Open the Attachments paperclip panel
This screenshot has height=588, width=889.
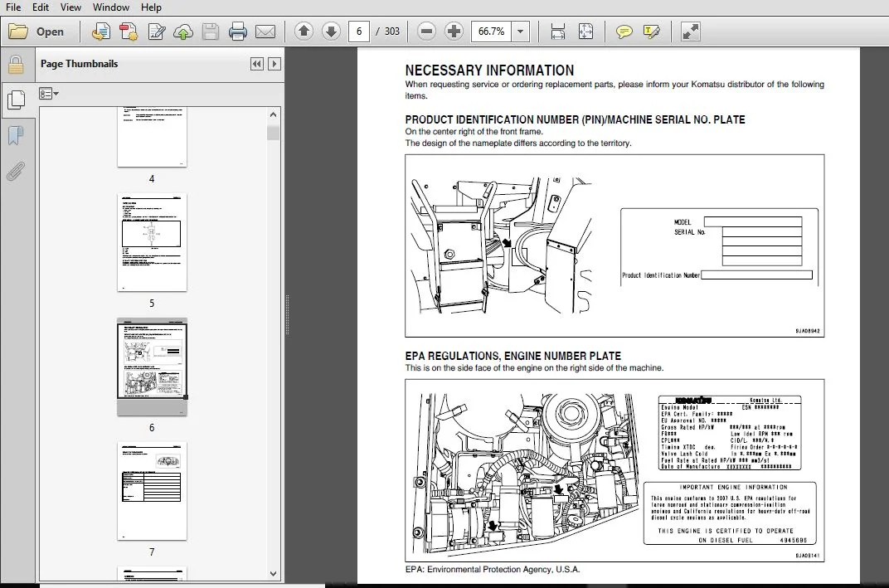[16, 171]
